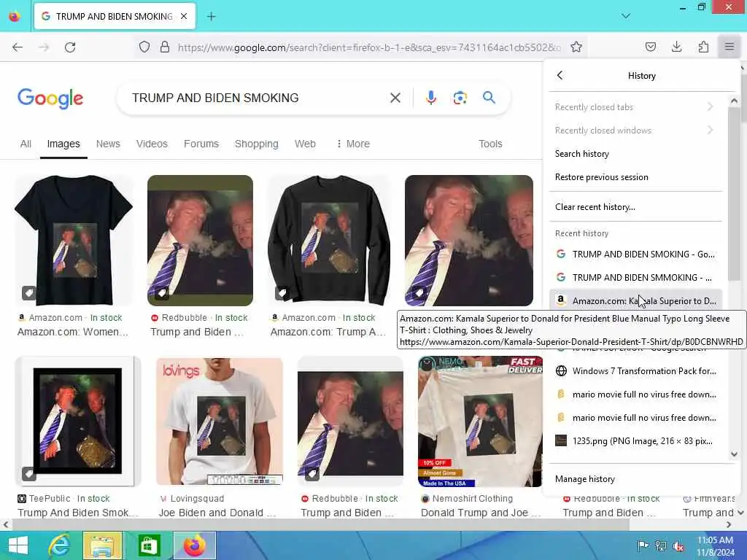Screen dimensions: 747x560
Task: Click the Joe Biden and Donald... title
Action: 217,513
